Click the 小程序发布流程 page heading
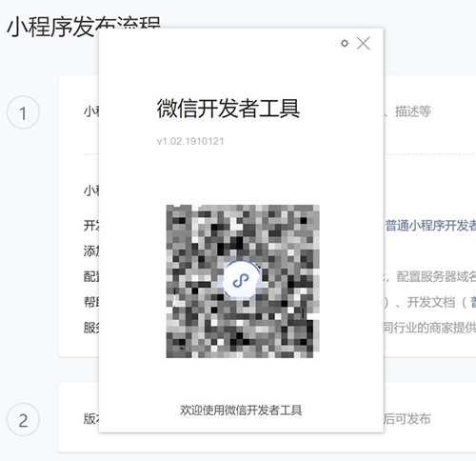Image resolution: width=476 pixels, height=461 pixels. (83, 27)
